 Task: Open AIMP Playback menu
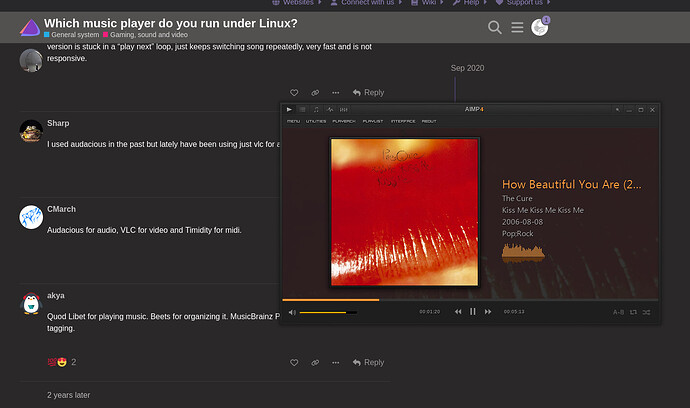[344, 121]
